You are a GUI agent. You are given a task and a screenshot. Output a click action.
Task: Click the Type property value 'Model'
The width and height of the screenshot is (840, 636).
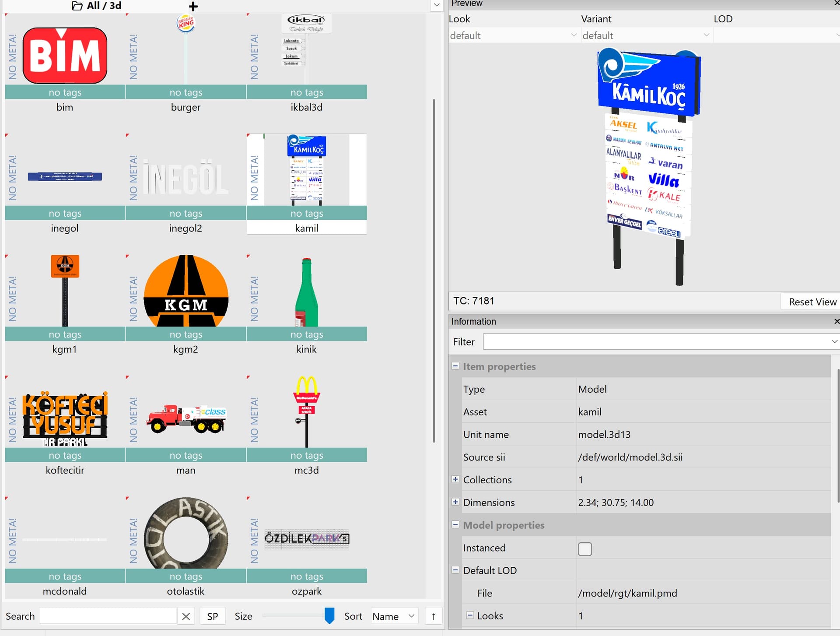[592, 389]
